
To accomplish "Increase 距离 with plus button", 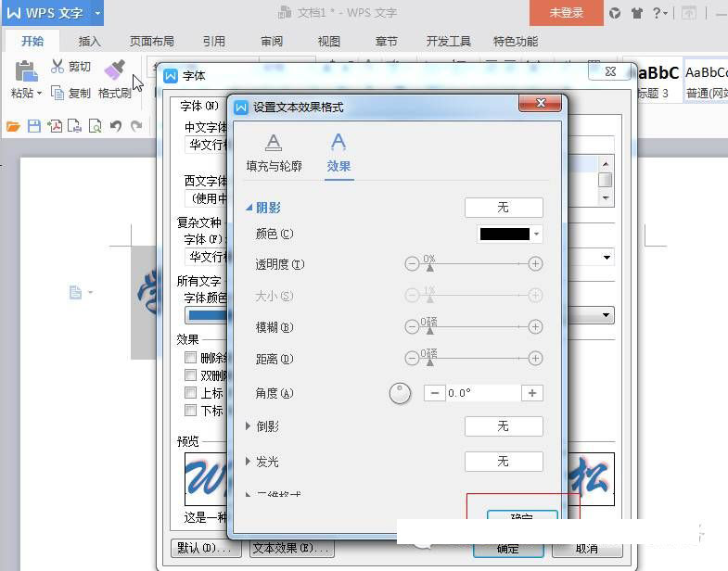I will click(x=535, y=359).
